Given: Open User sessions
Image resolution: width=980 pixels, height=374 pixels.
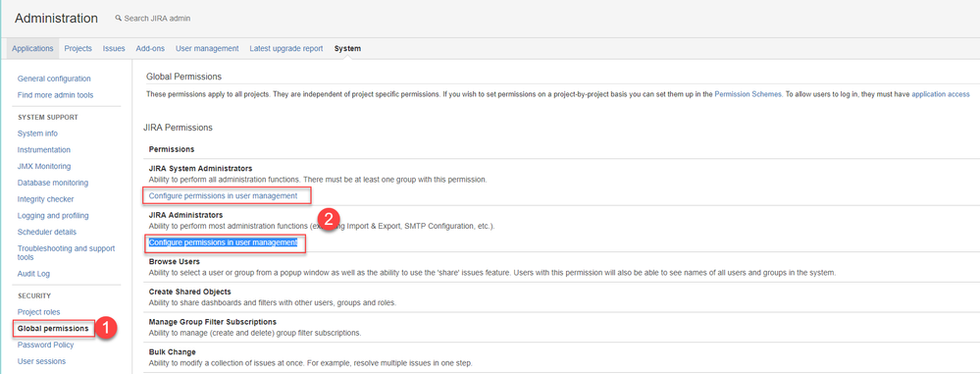Looking at the screenshot, I should (x=41, y=361).
